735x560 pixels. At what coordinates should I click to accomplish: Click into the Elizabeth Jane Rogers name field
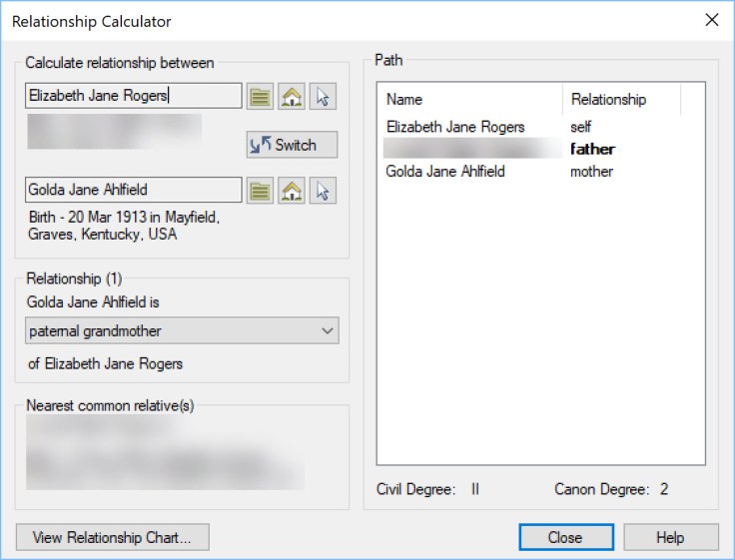(132, 96)
